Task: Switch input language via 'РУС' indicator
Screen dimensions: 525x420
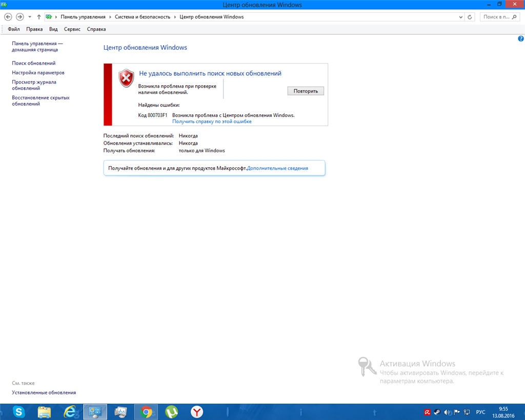Action: tap(480, 412)
